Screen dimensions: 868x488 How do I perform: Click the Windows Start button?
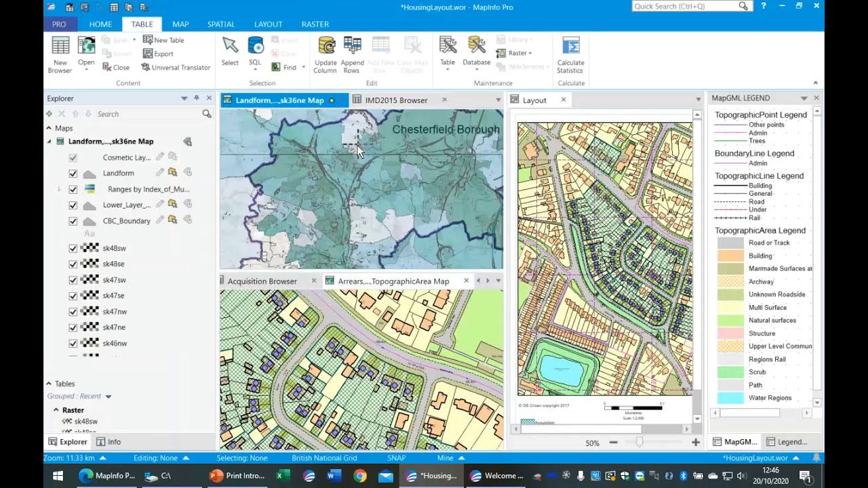(x=57, y=476)
